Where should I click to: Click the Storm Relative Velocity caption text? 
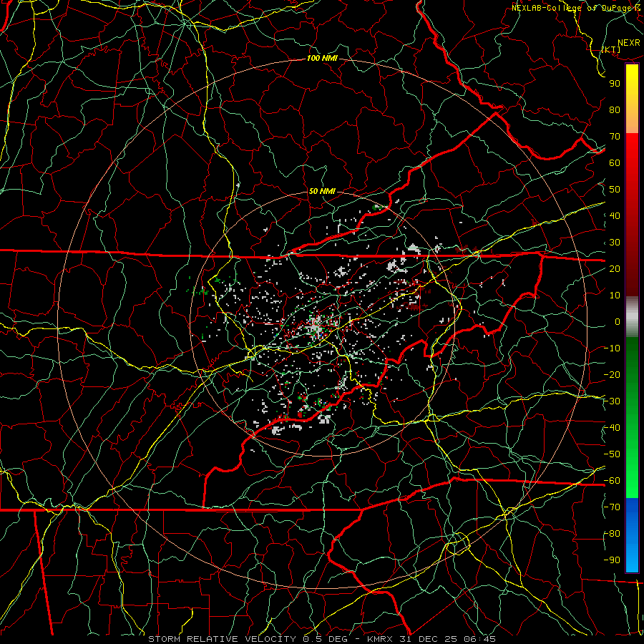tap(322, 639)
